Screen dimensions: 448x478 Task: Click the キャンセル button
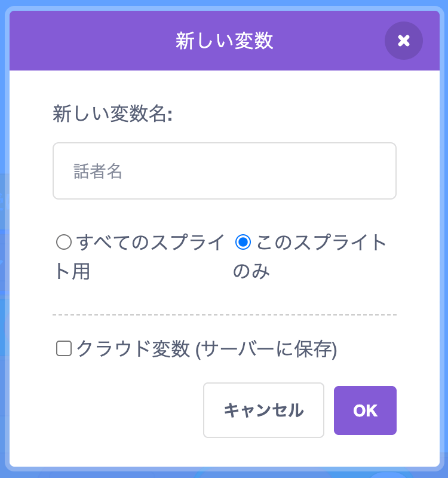click(x=263, y=410)
